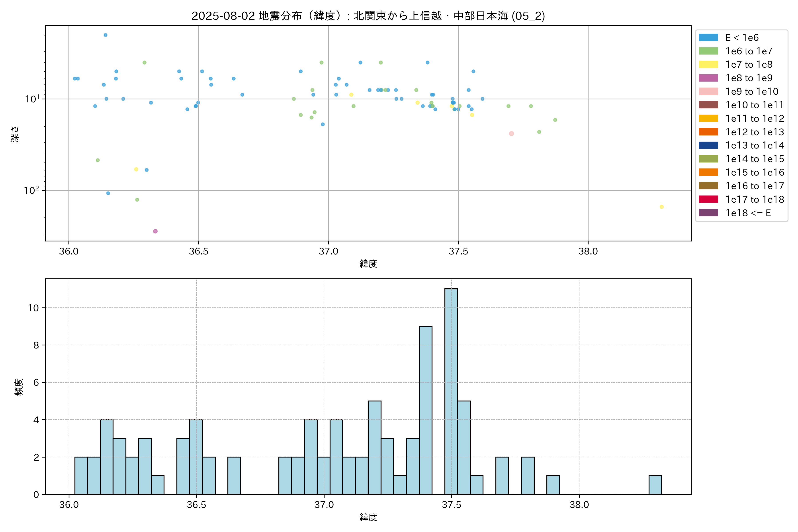The height and width of the screenshot is (532, 798).
Task: Click the 深さ y-axis label
Action: tap(15, 134)
